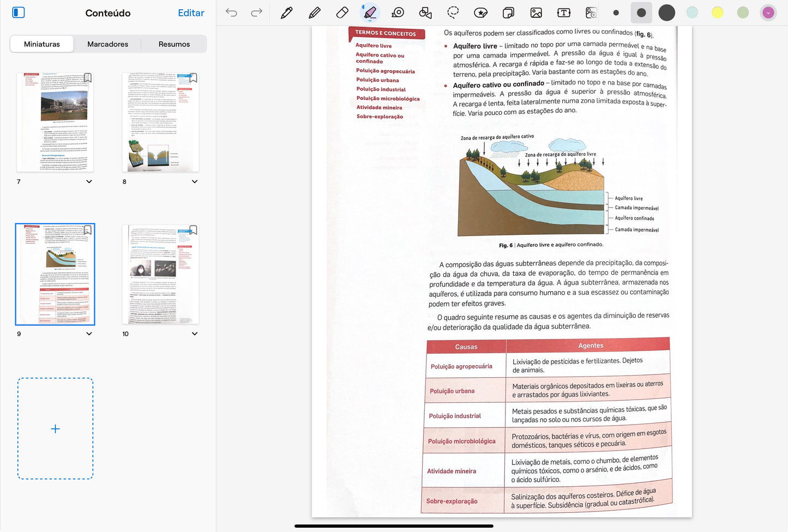
Task: Open the page 10 chevron menu
Action: coord(195,334)
